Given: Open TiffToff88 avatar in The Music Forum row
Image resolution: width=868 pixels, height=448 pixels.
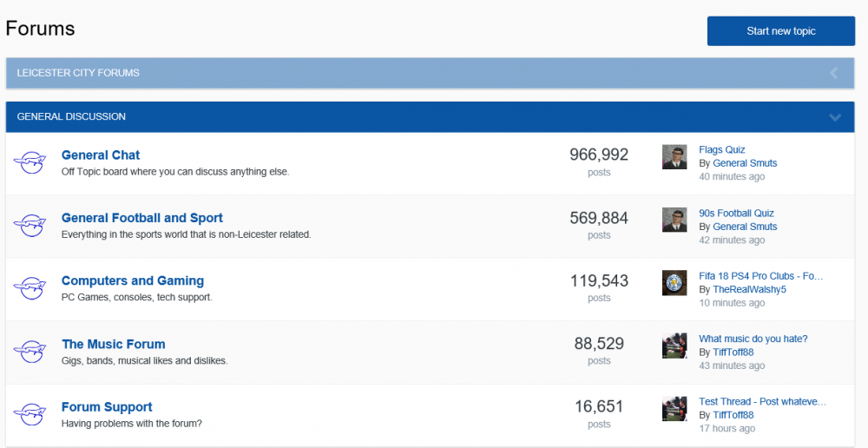Looking at the screenshot, I should pos(674,346).
